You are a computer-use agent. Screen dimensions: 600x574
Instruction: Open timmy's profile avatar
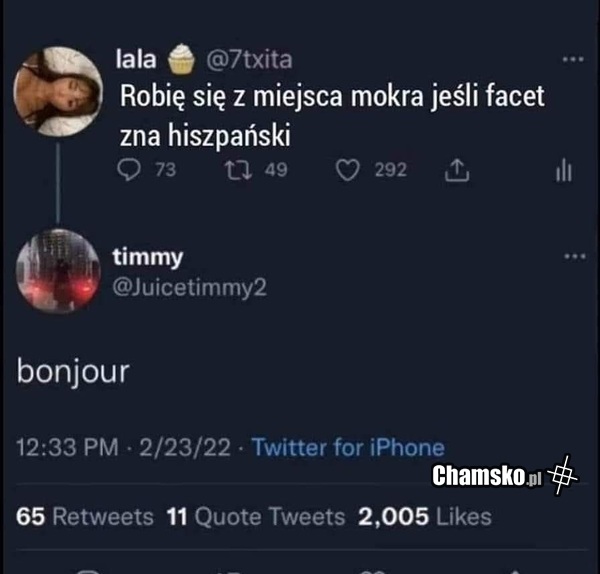click(x=58, y=271)
